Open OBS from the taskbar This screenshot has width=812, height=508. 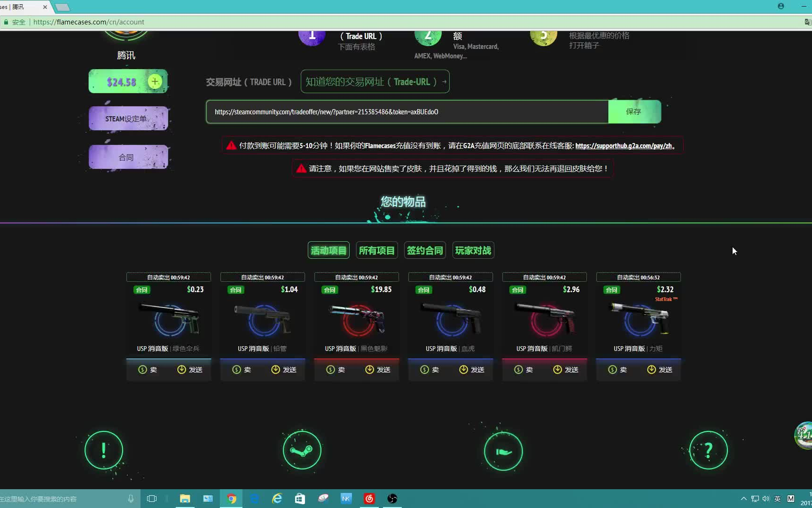pyautogui.click(x=392, y=498)
